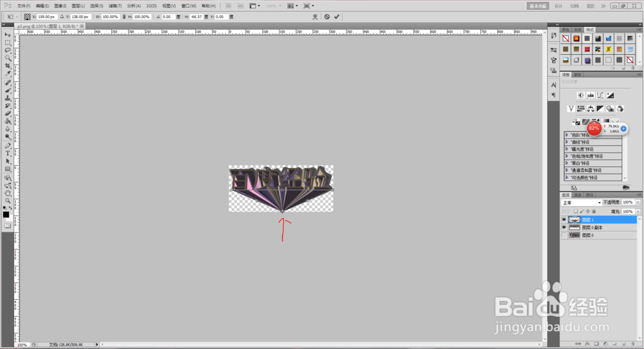The height and width of the screenshot is (349, 644).
Task: Select the Horizontal Type tool
Action: 8,153
